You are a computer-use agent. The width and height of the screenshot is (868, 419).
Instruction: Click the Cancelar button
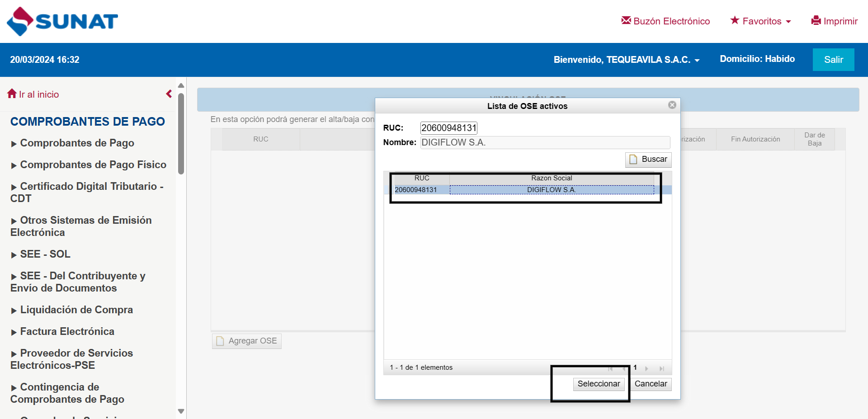point(651,384)
